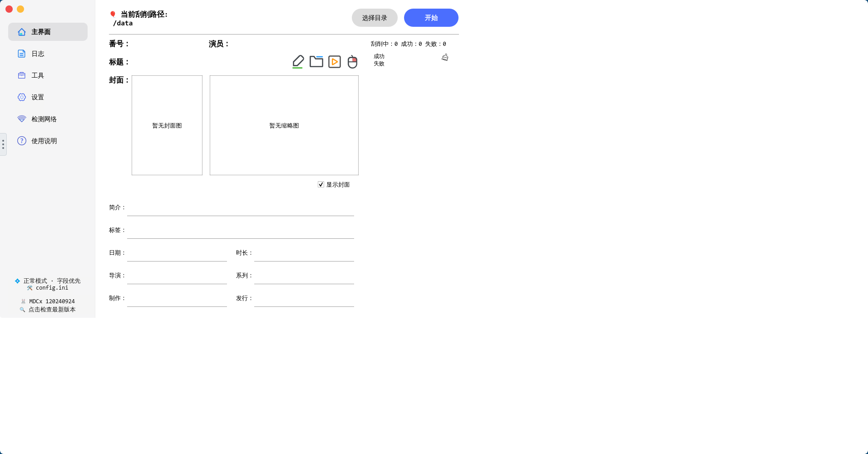Click 点击检查最新版本 link
The width and height of the screenshot is (868, 454).
[52, 310]
